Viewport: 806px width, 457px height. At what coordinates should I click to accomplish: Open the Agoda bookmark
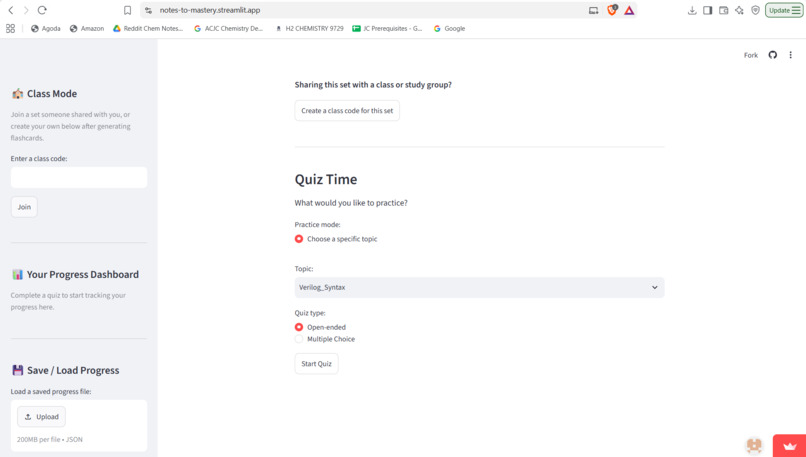click(46, 29)
